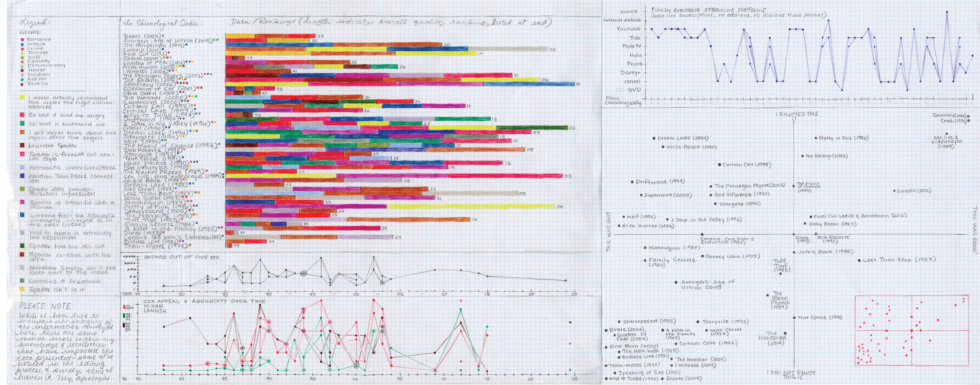980x385 pixels.
Task: Click the 'rental' axis label
Action: pyautogui.click(x=632, y=82)
